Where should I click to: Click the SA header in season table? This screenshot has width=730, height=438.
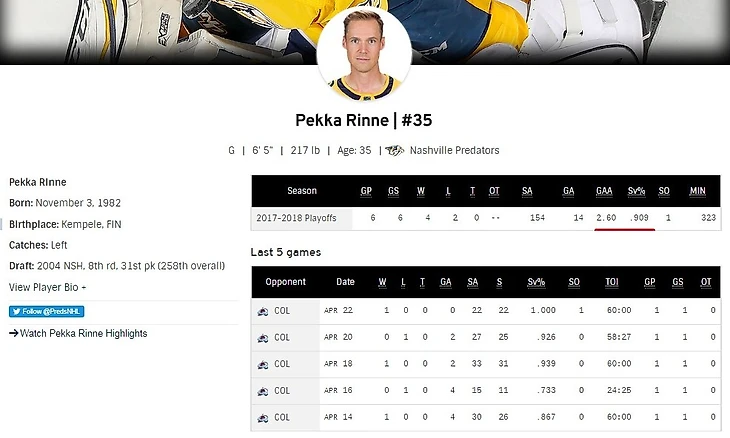tap(527, 191)
